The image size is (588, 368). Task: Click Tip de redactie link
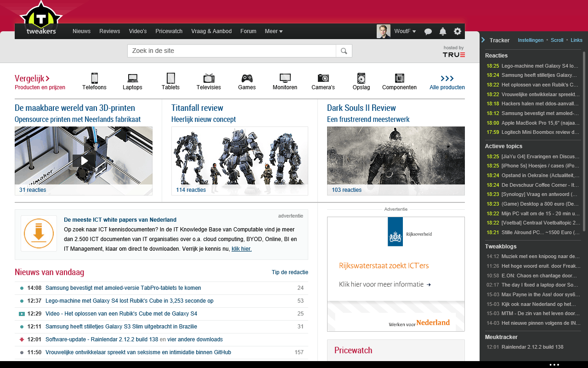coord(290,272)
